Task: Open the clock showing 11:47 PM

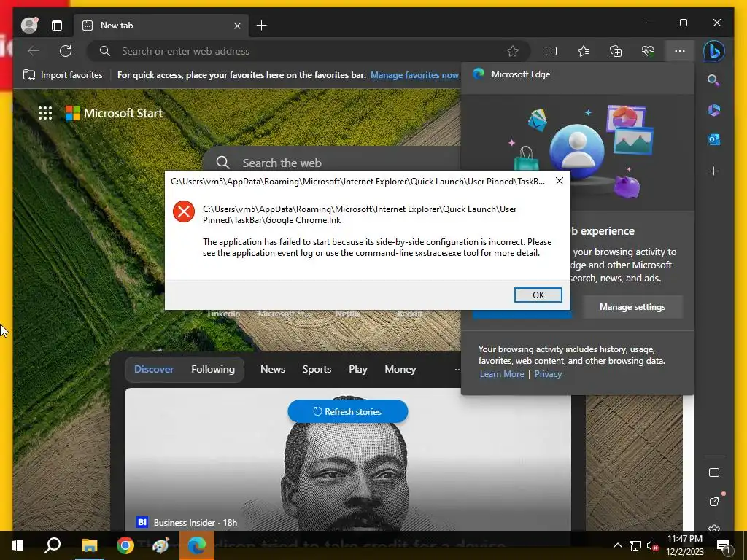Action: pos(685,545)
